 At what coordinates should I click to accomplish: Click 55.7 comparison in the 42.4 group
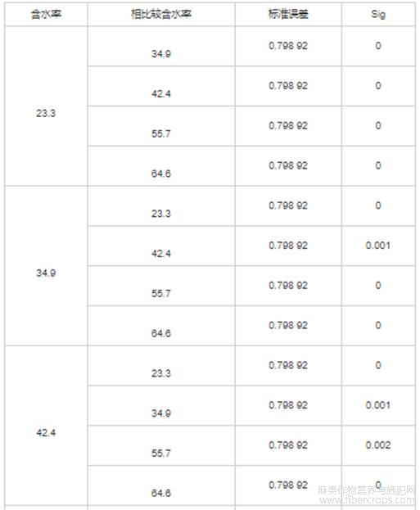tap(161, 453)
